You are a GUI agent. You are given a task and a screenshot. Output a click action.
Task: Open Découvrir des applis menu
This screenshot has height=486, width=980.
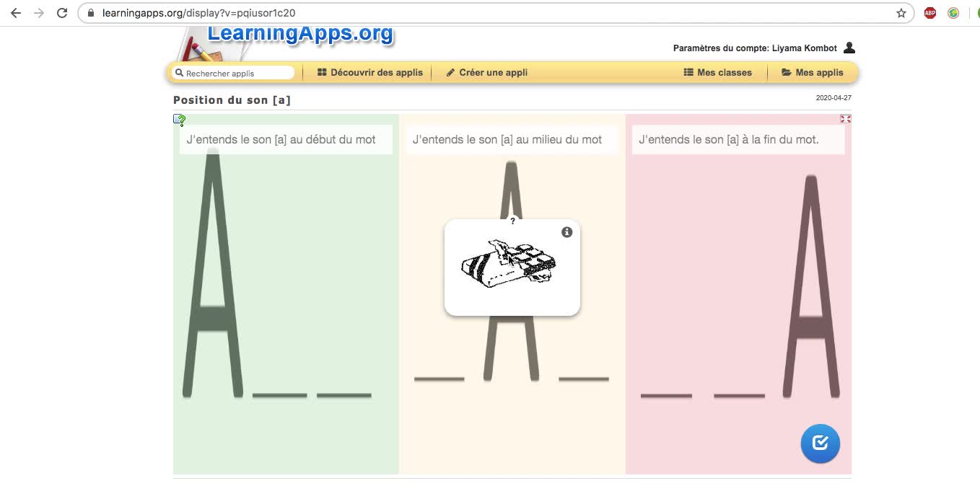click(x=370, y=72)
